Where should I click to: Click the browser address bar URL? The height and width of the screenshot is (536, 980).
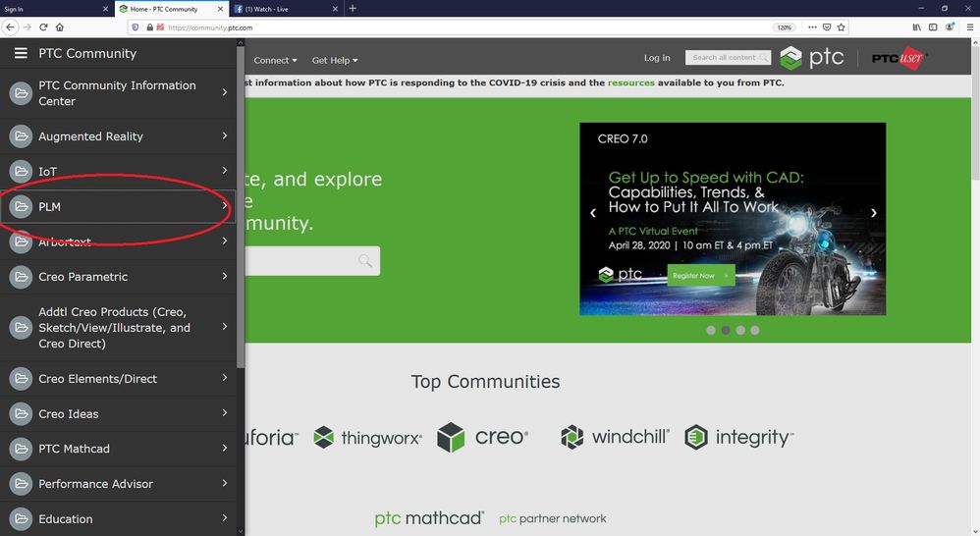point(210,27)
